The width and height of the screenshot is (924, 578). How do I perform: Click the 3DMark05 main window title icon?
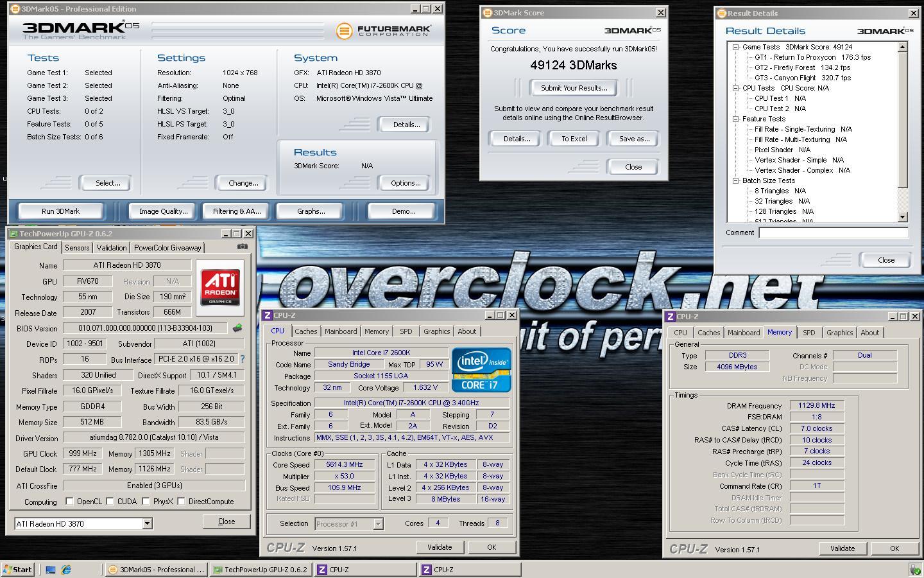pyautogui.click(x=15, y=9)
